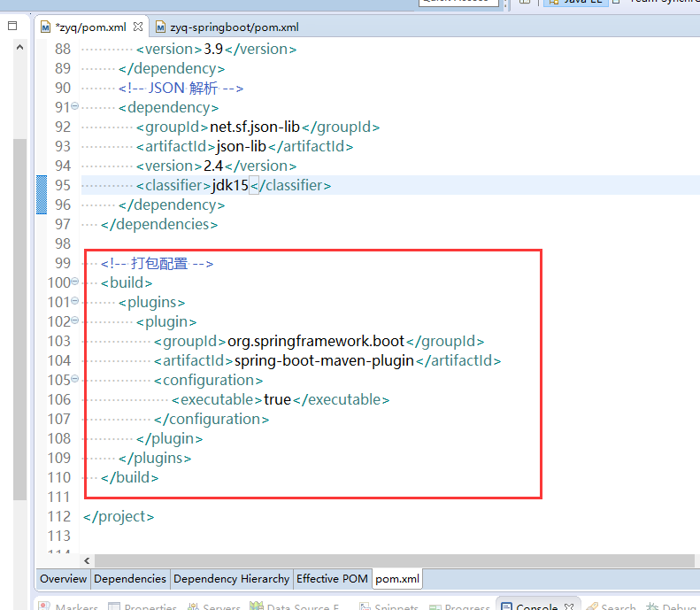
Task: Close the *zyq/pom.xml editor tab
Action: click(x=138, y=27)
